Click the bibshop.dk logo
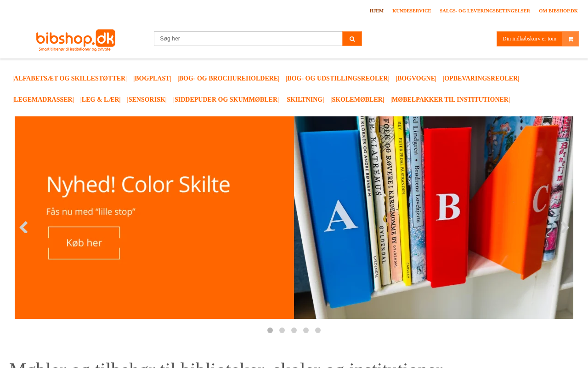Screen dimensions: 588x368 76,40
